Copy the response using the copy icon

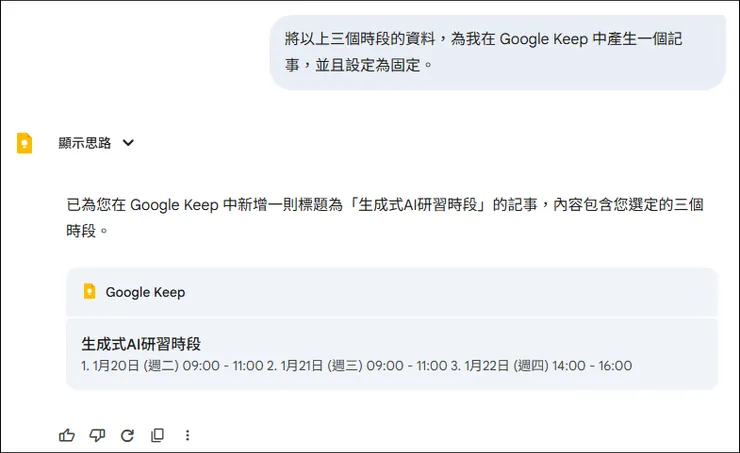[x=157, y=435]
